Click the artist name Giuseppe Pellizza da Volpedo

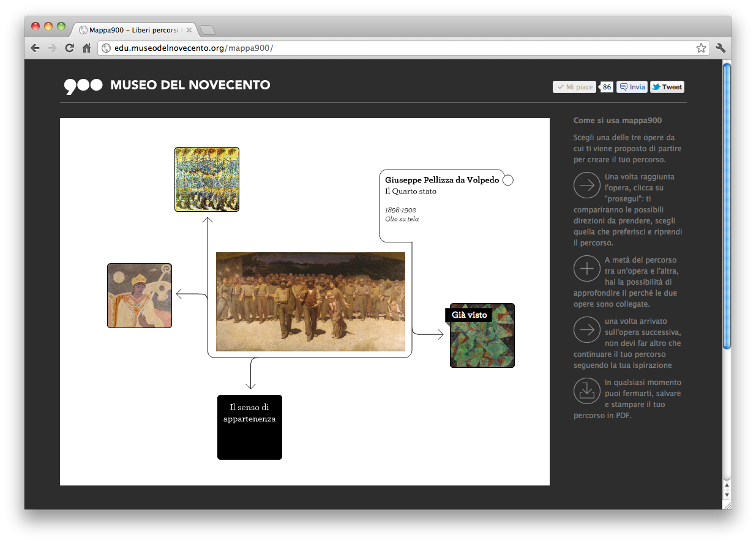click(x=442, y=180)
